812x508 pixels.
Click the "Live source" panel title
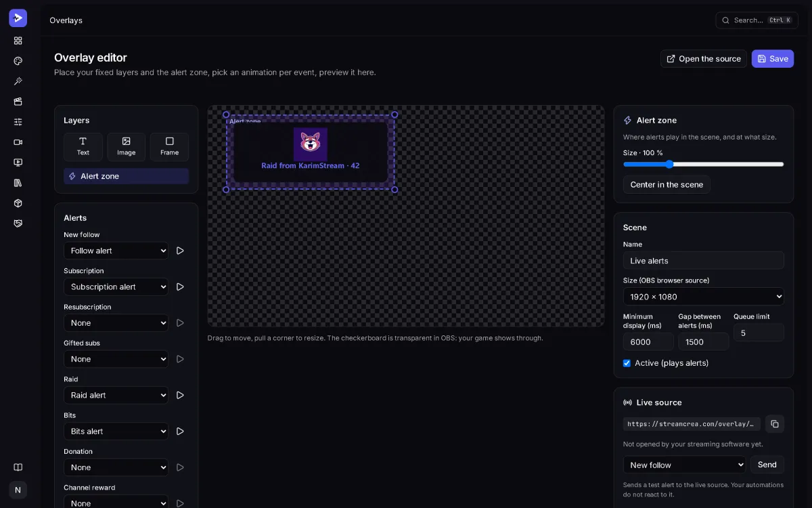coord(659,402)
